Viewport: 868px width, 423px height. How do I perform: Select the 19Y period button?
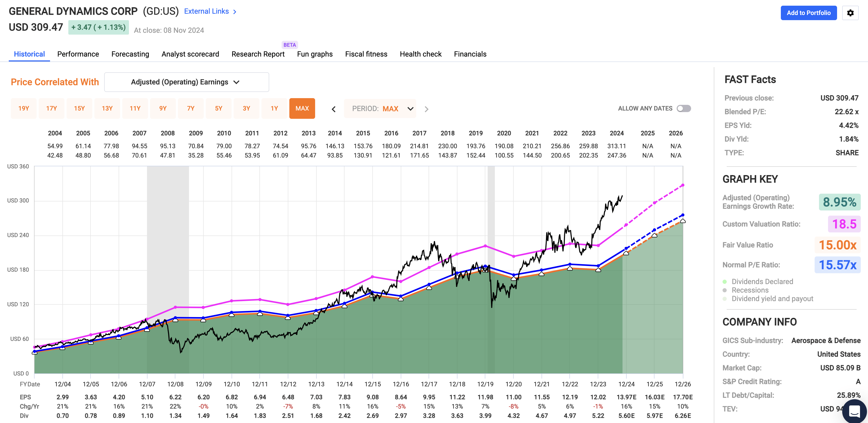[23, 108]
